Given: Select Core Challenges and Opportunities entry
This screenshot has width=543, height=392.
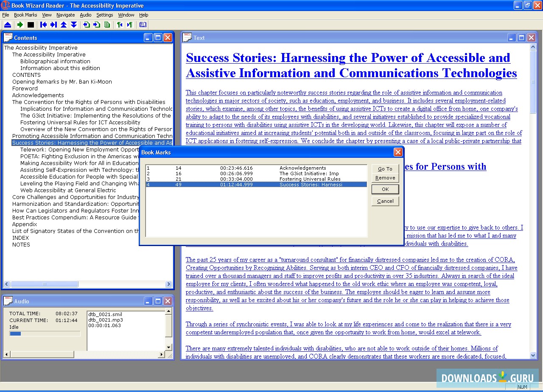Looking at the screenshot, I should (75, 197).
